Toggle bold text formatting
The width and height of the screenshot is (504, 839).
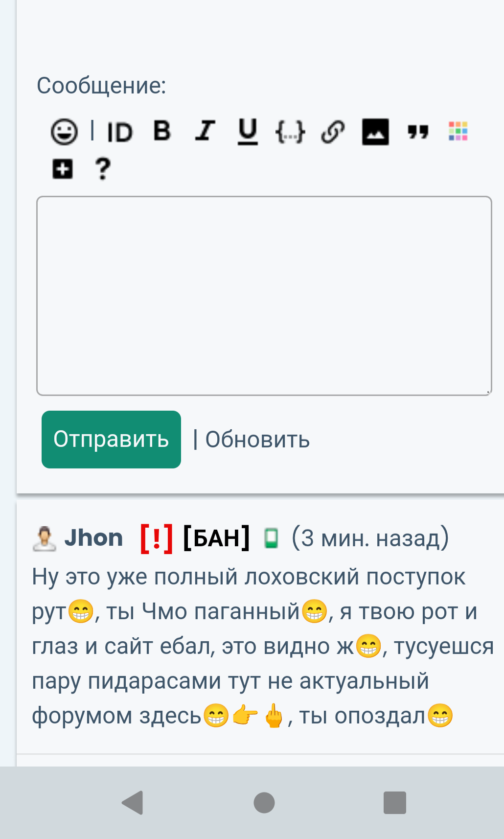pos(162,131)
